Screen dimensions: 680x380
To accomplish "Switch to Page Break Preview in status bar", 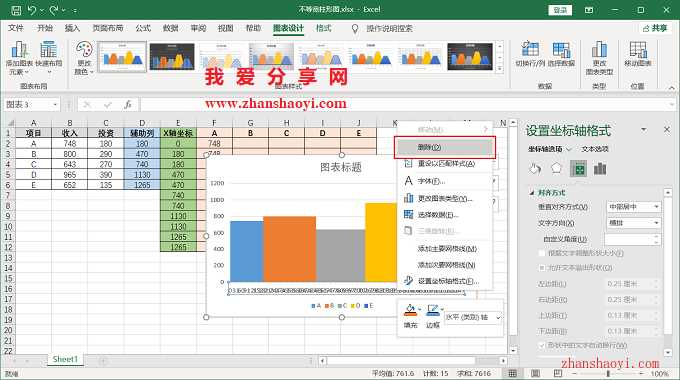I will (x=558, y=373).
